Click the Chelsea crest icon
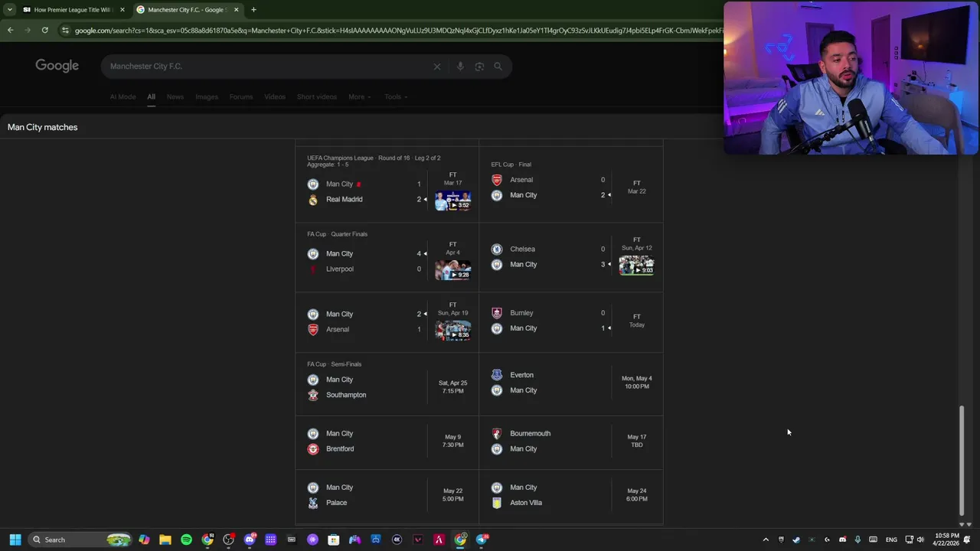Screen dimensions: 980x551 (x=497, y=249)
